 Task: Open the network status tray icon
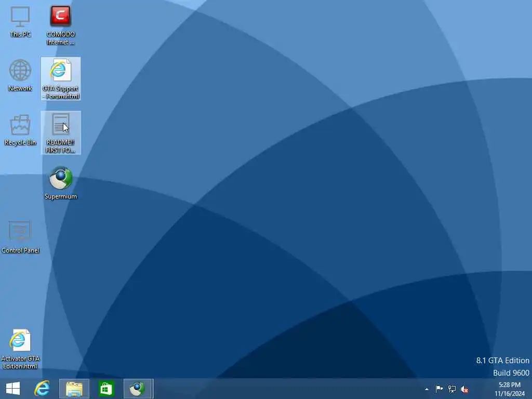pyautogui.click(x=452, y=389)
